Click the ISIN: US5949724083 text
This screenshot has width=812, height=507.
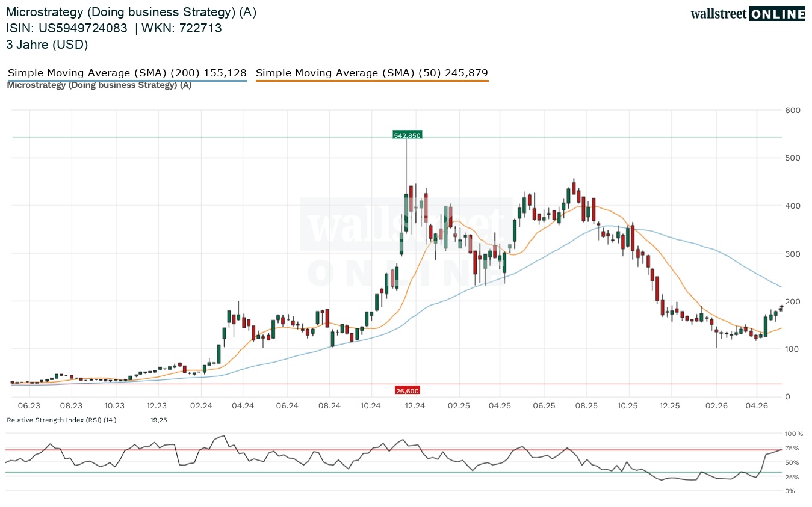(67, 28)
